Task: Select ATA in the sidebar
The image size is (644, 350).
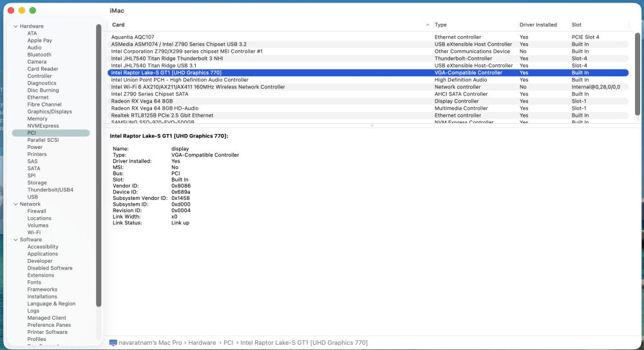Action: (x=32, y=34)
